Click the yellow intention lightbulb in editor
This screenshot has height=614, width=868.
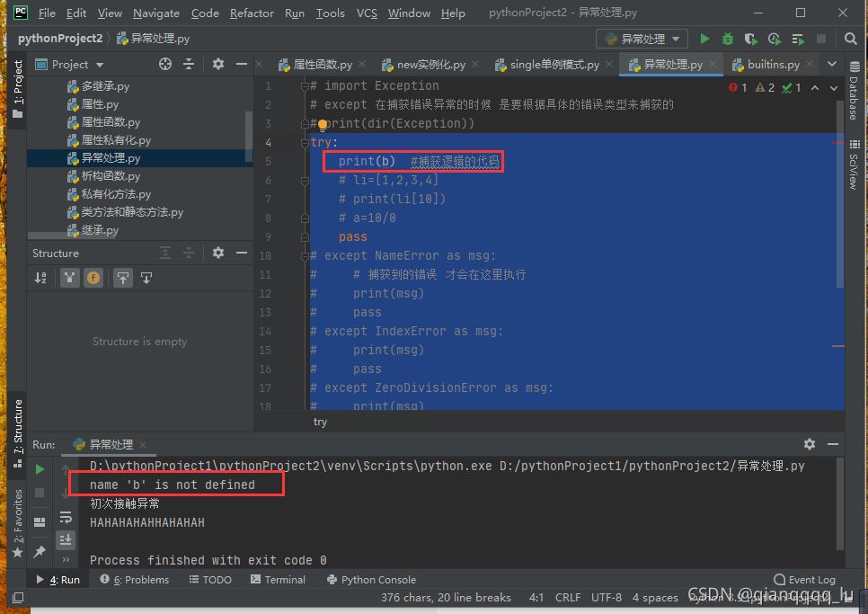323,124
